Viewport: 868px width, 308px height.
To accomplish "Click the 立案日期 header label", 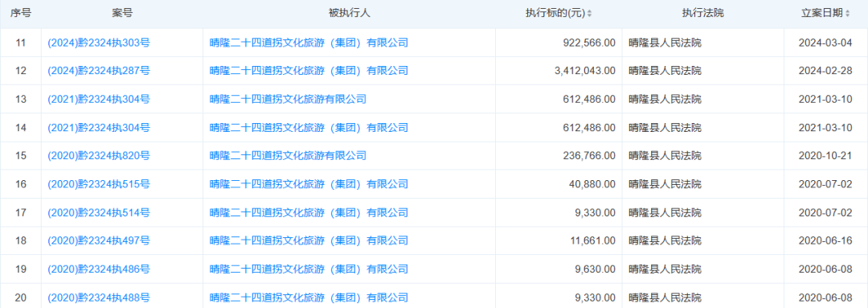I will 823,14.
